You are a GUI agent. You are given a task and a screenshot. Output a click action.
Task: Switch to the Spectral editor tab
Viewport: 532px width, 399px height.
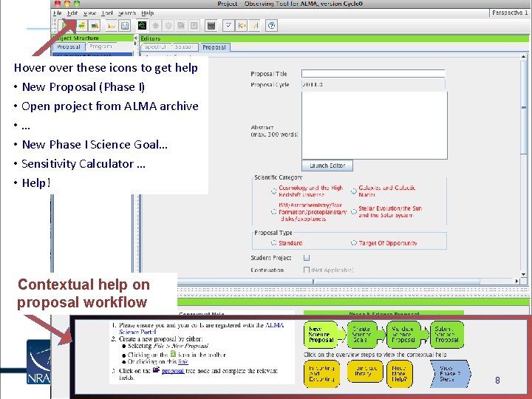click(155, 47)
